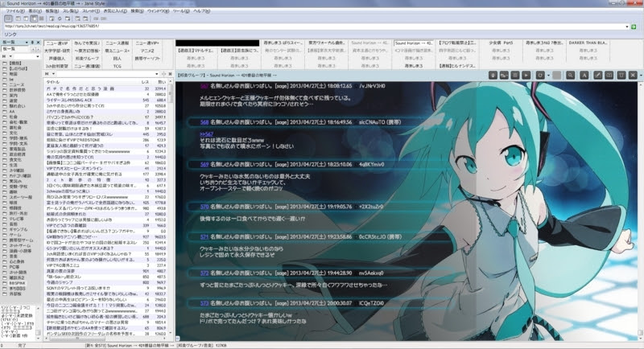This screenshot has width=644, height=349.
Task: Click the stop square icon in thread toolbar
Action: pyautogui.click(x=515, y=76)
